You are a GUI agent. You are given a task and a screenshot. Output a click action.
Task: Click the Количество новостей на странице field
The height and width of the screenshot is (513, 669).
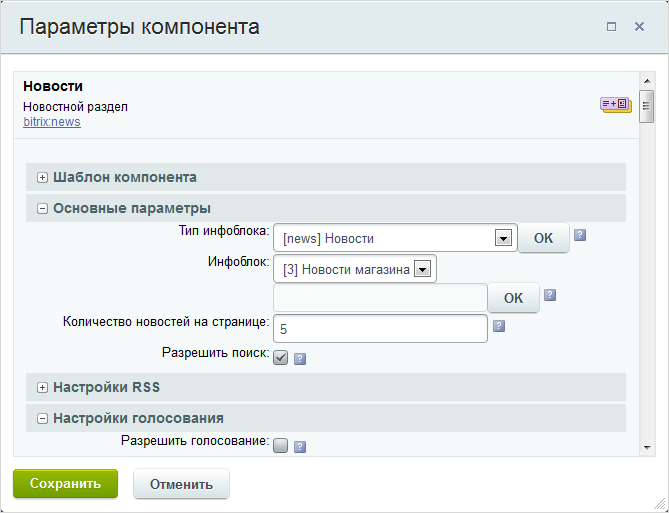click(x=380, y=328)
